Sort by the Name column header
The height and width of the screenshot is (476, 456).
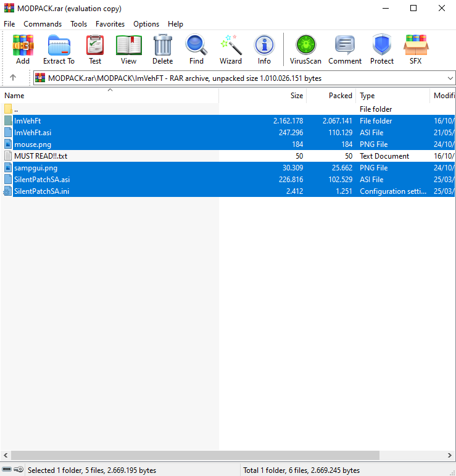[x=109, y=96]
